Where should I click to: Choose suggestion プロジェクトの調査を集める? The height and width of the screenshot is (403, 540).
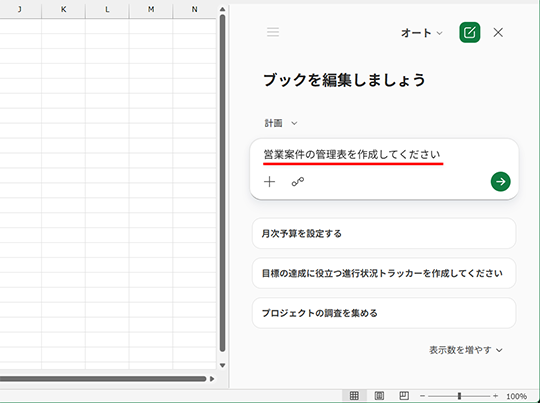(x=384, y=313)
